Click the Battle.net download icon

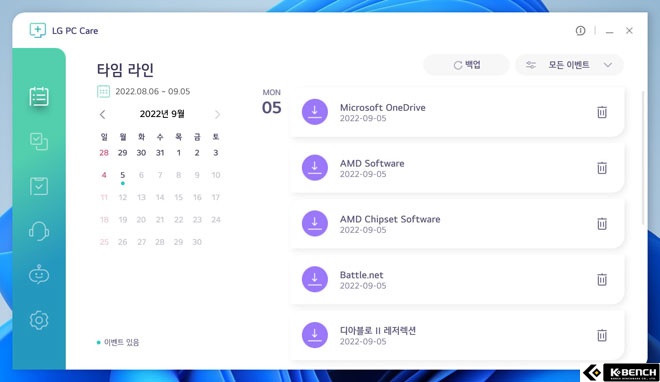click(315, 279)
